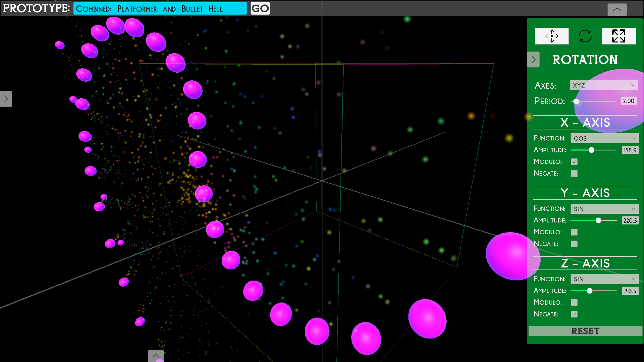Select the move/translation arrows icon
The height and width of the screenshot is (362, 644).
coord(551,36)
